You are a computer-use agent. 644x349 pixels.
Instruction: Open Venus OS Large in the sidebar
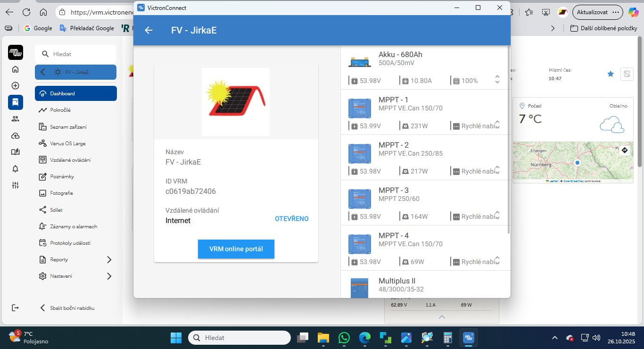(76, 143)
